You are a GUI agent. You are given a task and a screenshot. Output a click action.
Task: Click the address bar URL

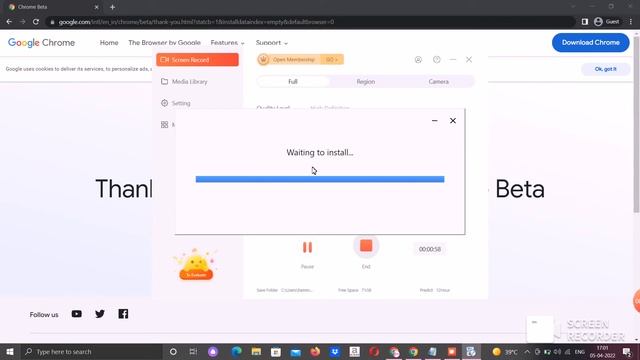tap(196, 22)
